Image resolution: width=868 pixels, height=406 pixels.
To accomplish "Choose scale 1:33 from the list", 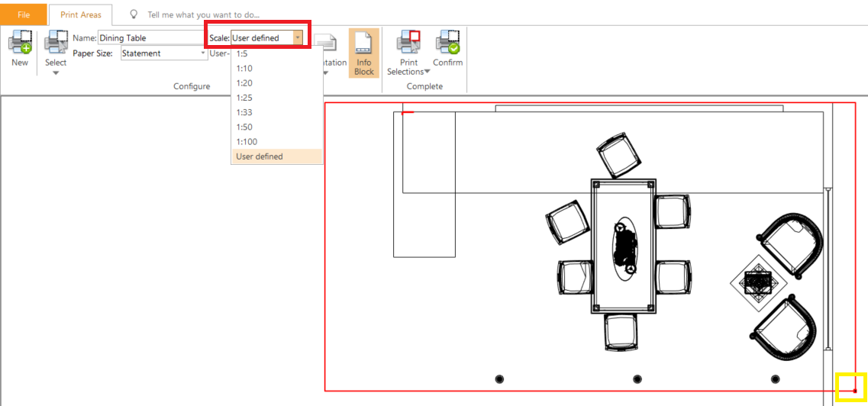I will (x=277, y=112).
